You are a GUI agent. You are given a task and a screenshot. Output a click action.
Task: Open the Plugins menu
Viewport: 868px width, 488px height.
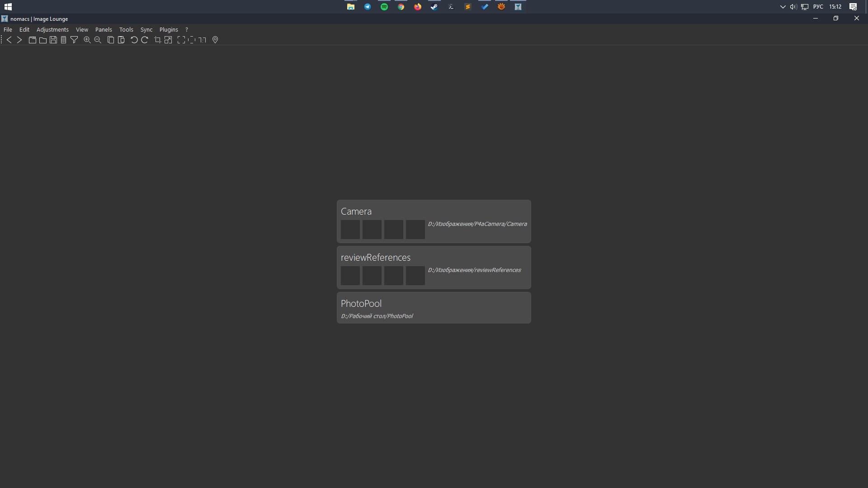(169, 29)
